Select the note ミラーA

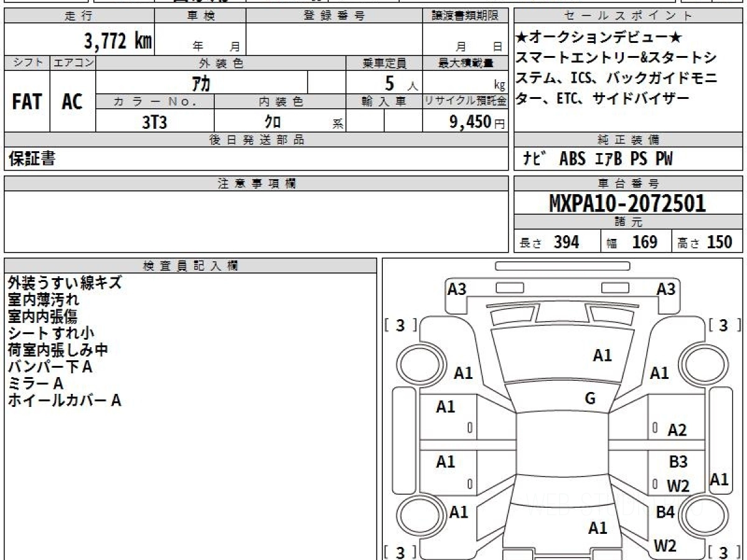click(36, 383)
